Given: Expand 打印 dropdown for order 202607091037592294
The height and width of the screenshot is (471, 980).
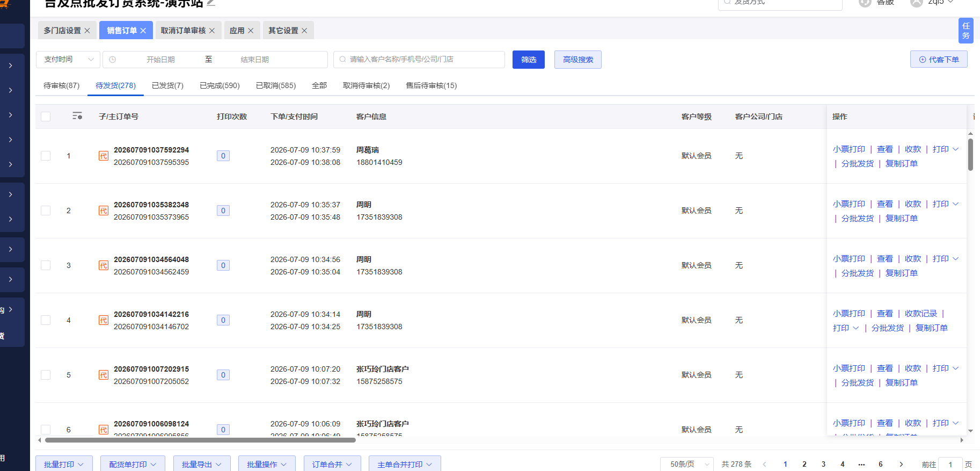Looking at the screenshot, I should [x=946, y=149].
